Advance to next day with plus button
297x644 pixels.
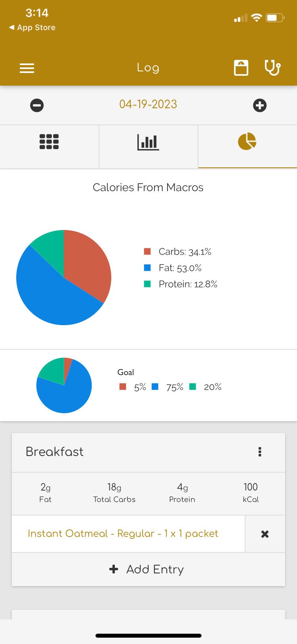(x=260, y=105)
